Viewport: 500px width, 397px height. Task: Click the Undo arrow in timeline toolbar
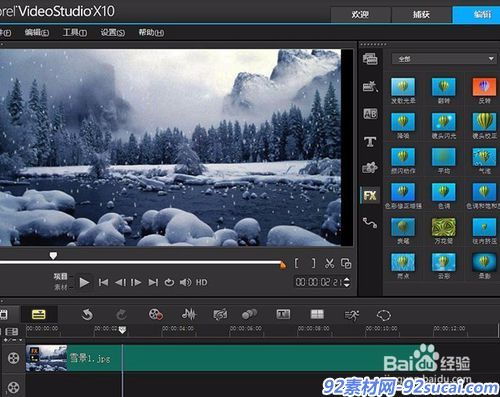coord(87,314)
